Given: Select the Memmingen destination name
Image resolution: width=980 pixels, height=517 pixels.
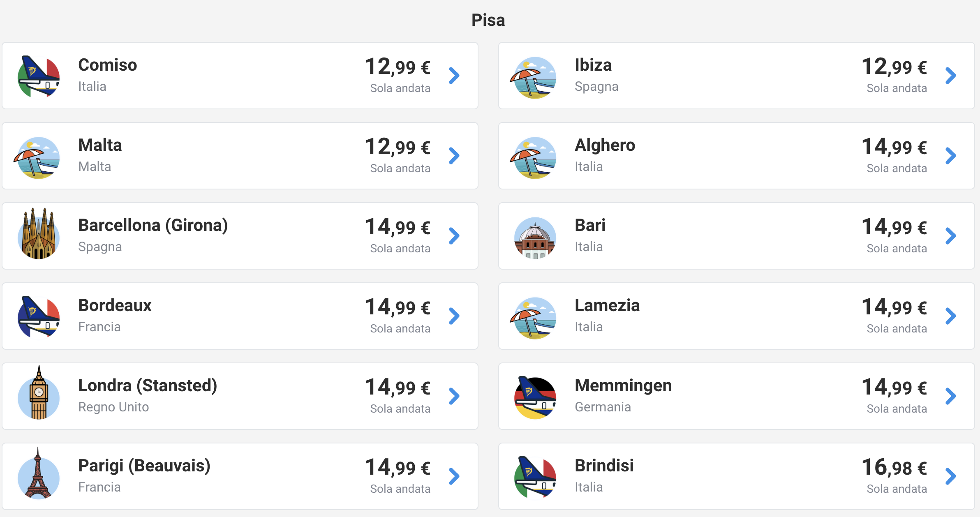Looking at the screenshot, I should [x=623, y=385].
